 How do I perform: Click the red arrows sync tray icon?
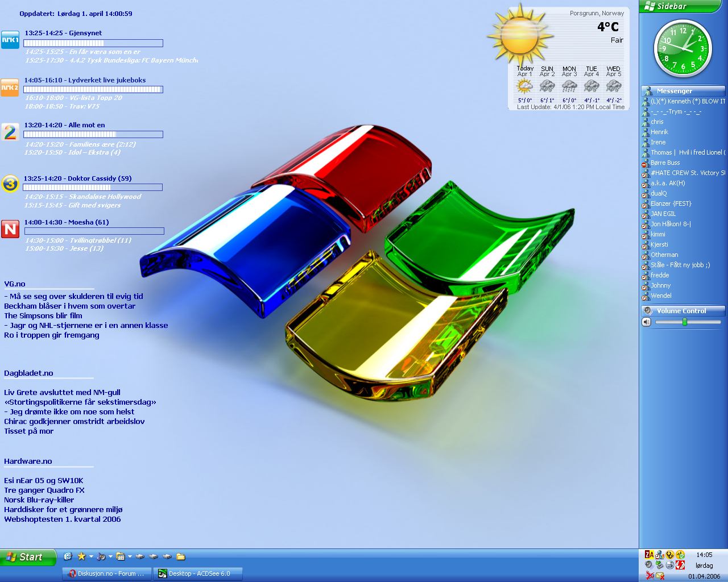[680, 565]
